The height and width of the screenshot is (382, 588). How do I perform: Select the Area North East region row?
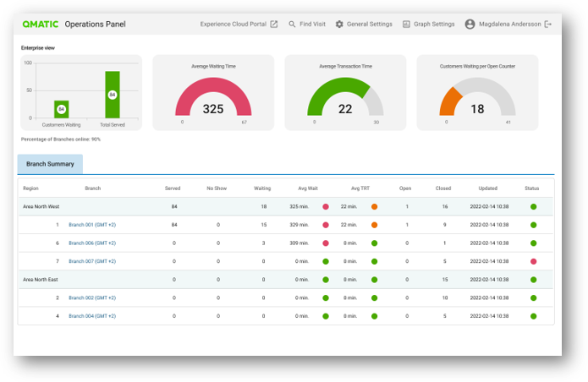click(x=286, y=280)
